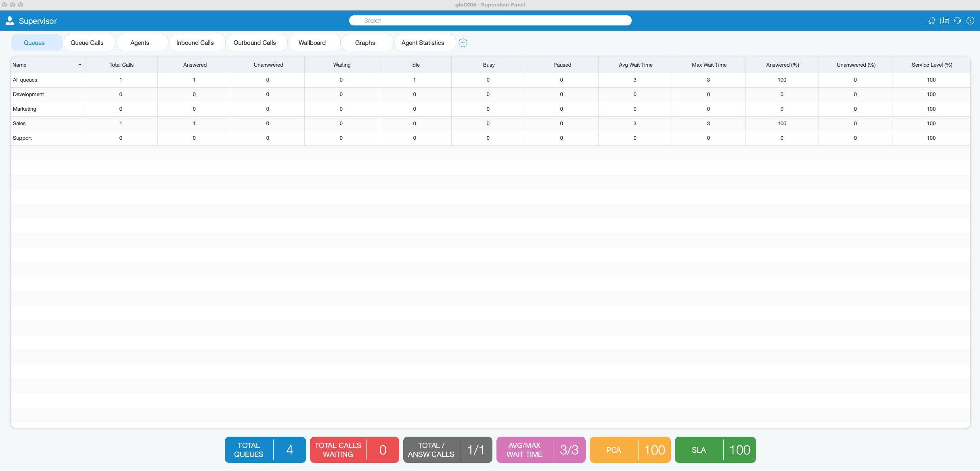980x471 pixels.
Task: Click the Agent Statistics button
Action: [x=423, y=42]
